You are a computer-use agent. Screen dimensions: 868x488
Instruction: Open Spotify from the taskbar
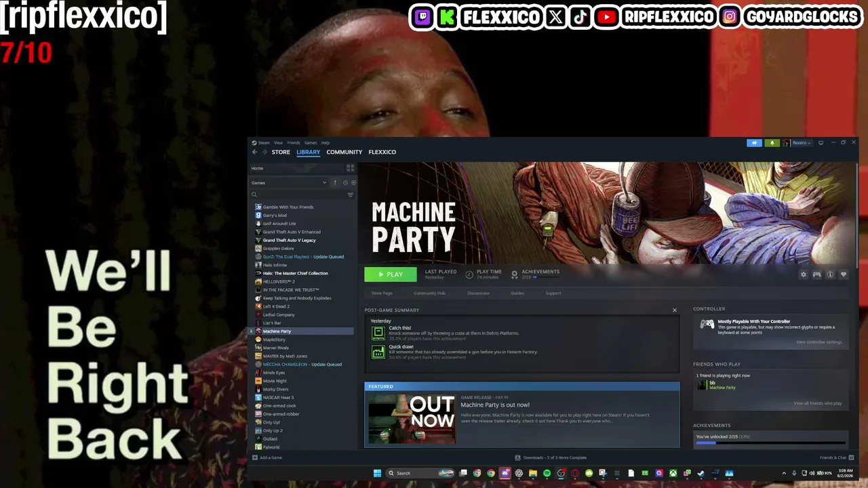point(547,473)
